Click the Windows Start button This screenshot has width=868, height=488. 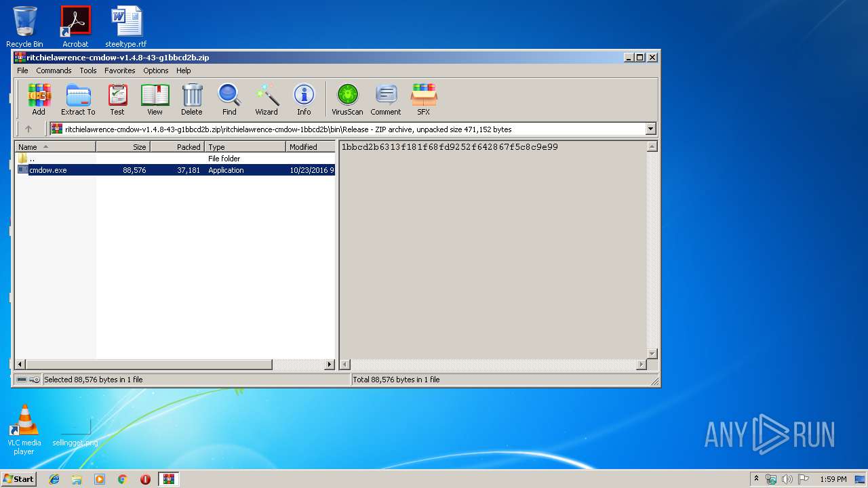pyautogui.click(x=18, y=479)
